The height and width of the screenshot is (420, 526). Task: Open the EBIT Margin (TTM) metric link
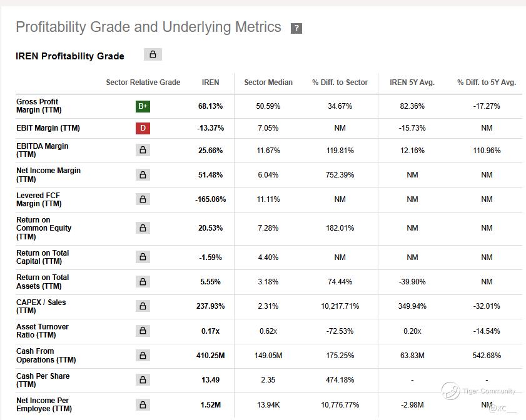tap(48, 128)
